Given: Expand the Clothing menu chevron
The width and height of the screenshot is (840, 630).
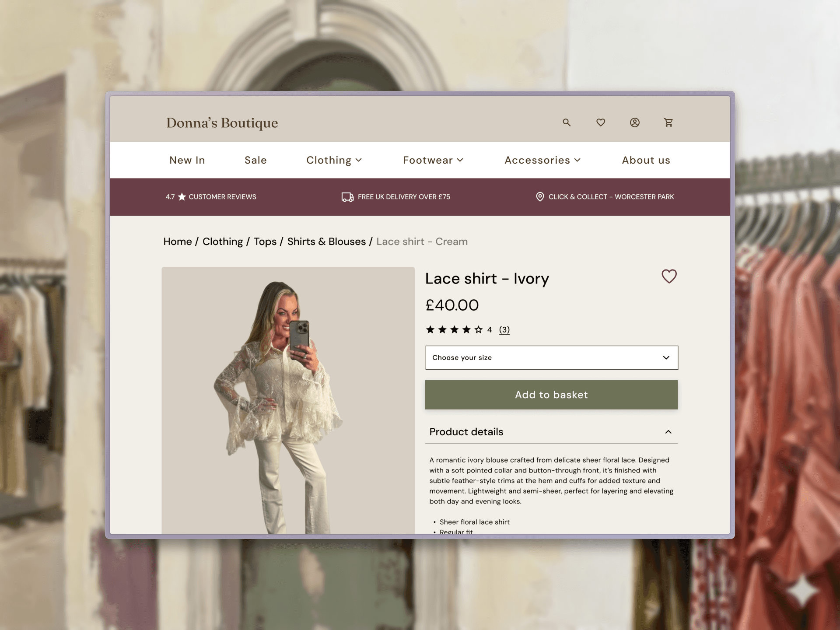Looking at the screenshot, I should point(359,160).
